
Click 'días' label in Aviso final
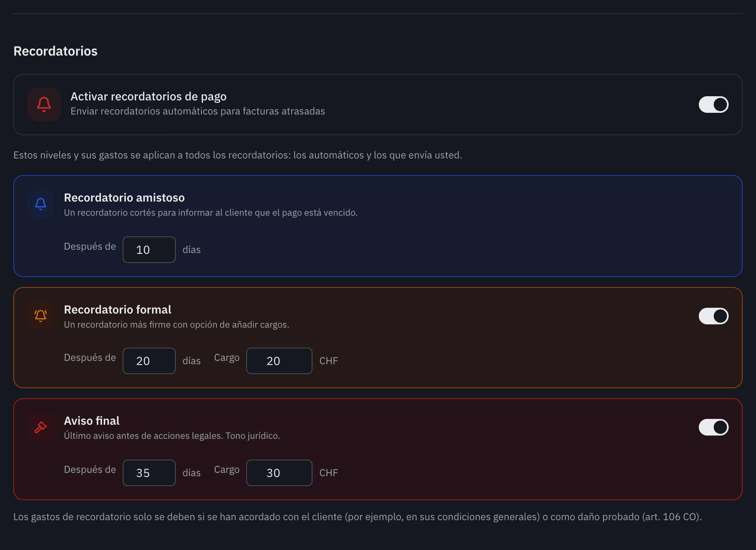tap(191, 473)
